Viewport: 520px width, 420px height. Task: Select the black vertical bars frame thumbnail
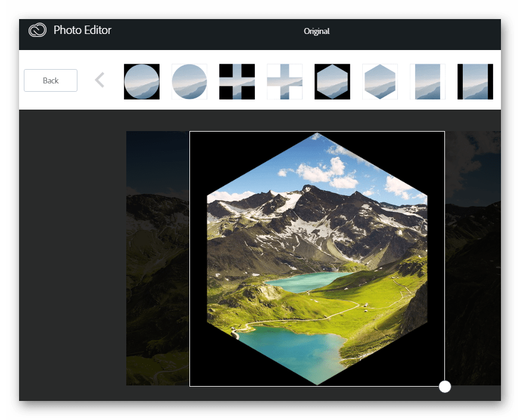(x=475, y=82)
